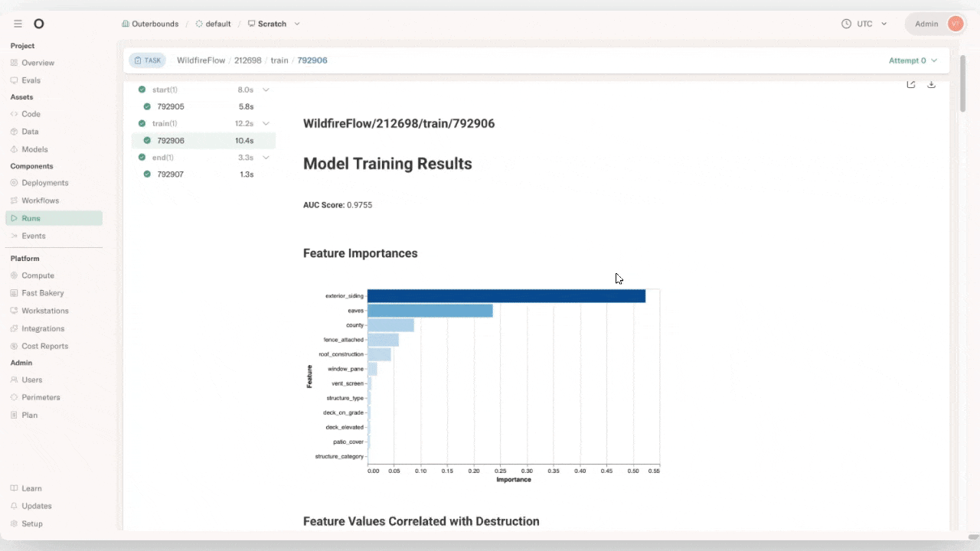Click the exterior_siding bar in the chart

coord(506,296)
